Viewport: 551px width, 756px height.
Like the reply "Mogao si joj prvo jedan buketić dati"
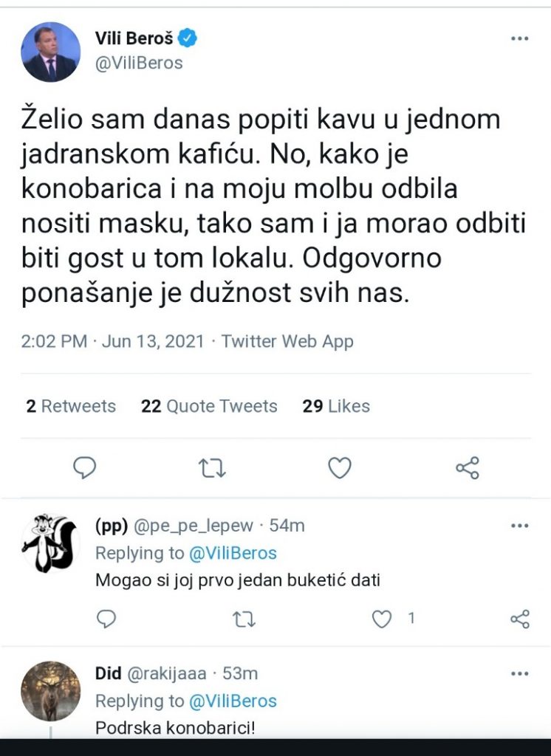pyautogui.click(x=381, y=619)
